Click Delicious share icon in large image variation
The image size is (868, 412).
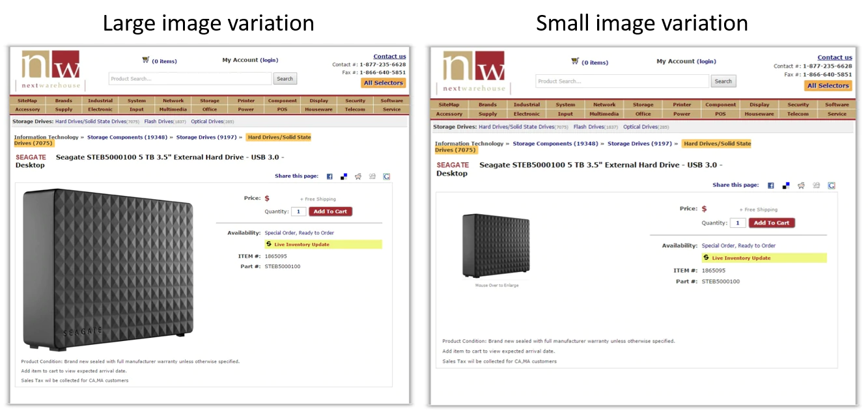point(344,176)
